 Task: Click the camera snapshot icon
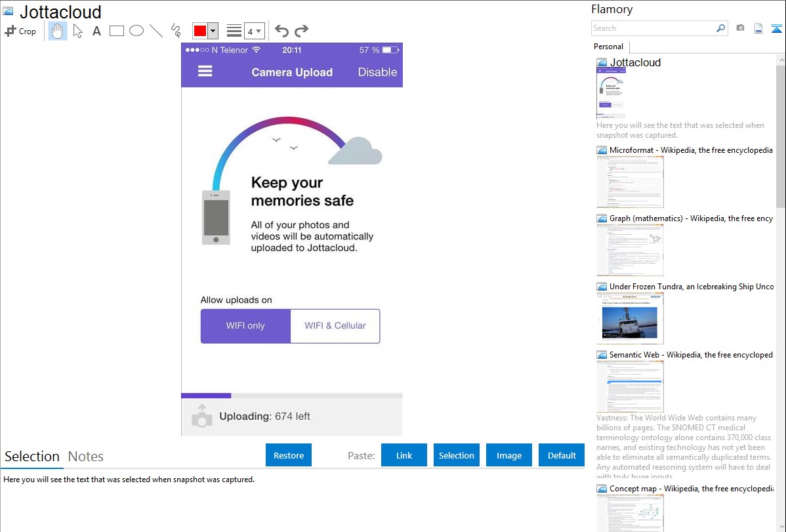click(x=740, y=28)
